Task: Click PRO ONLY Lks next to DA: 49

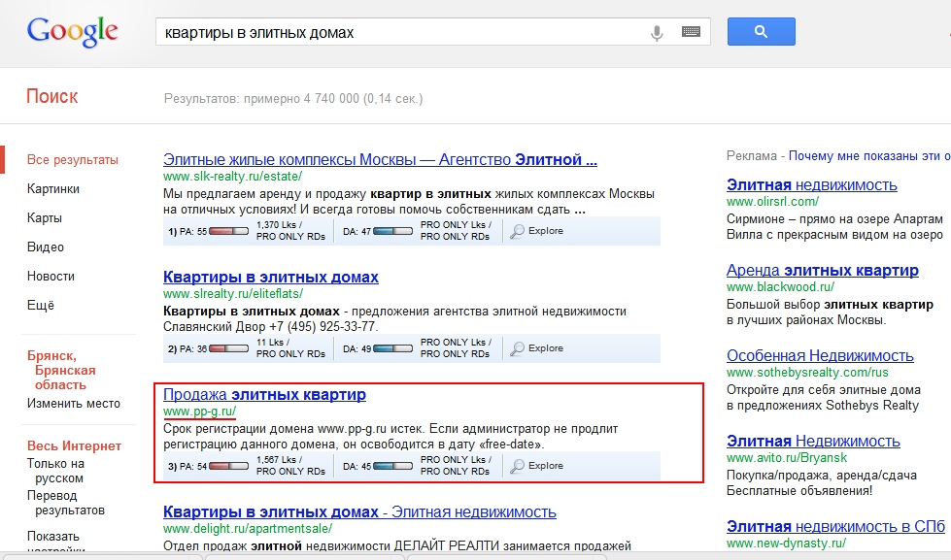Action: (457, 343)
